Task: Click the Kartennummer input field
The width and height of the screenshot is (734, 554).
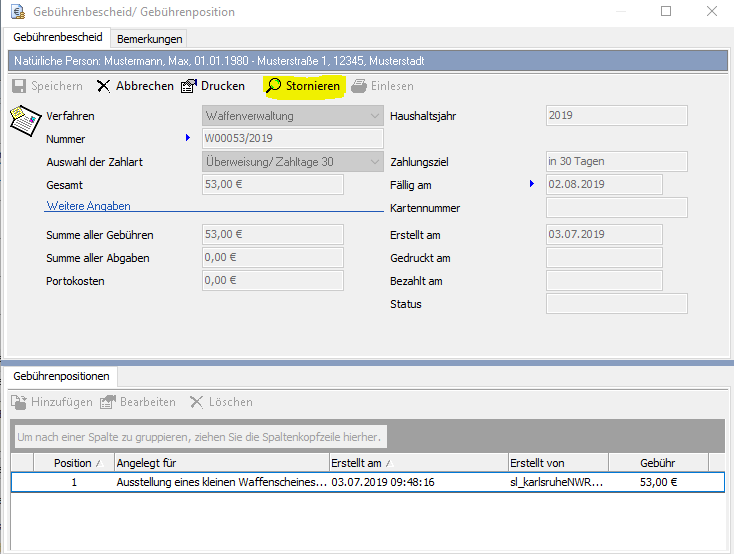Action: [616, 208]
